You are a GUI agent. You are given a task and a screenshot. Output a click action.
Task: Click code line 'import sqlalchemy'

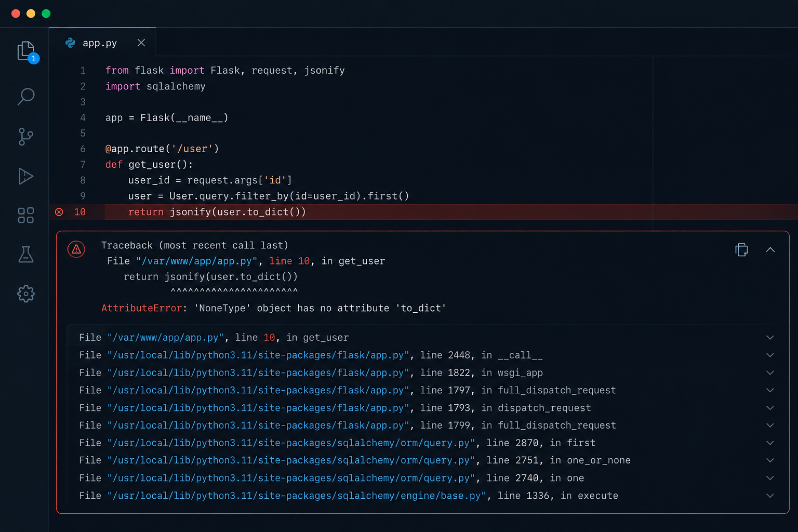click(155, 86)
